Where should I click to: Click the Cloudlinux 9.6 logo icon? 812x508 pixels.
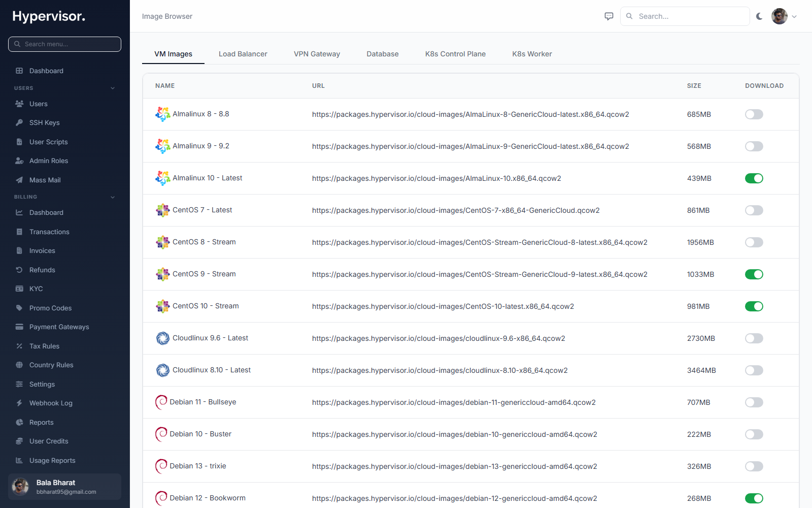(162, 338)
